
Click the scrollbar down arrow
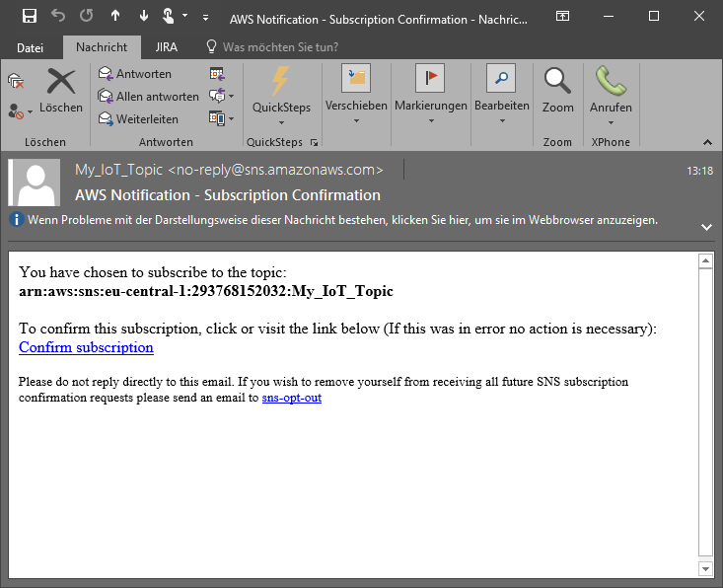tap(705, 568)
